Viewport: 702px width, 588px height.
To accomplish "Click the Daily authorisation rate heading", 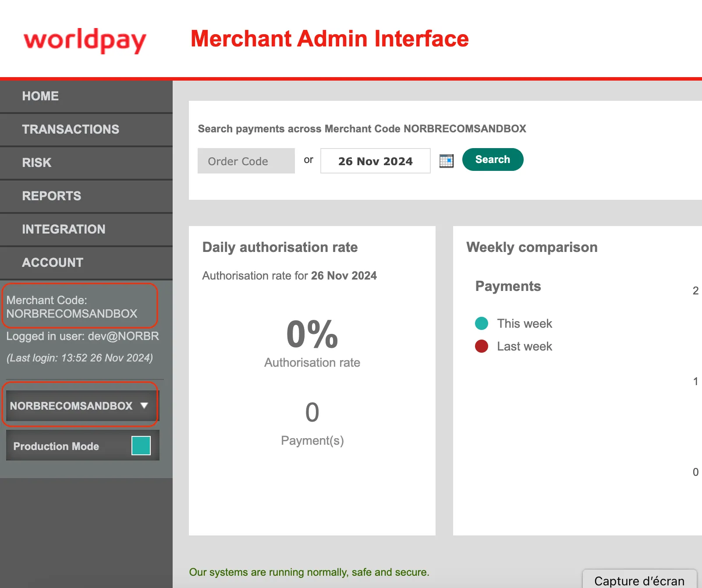I will tap(280, 247).
